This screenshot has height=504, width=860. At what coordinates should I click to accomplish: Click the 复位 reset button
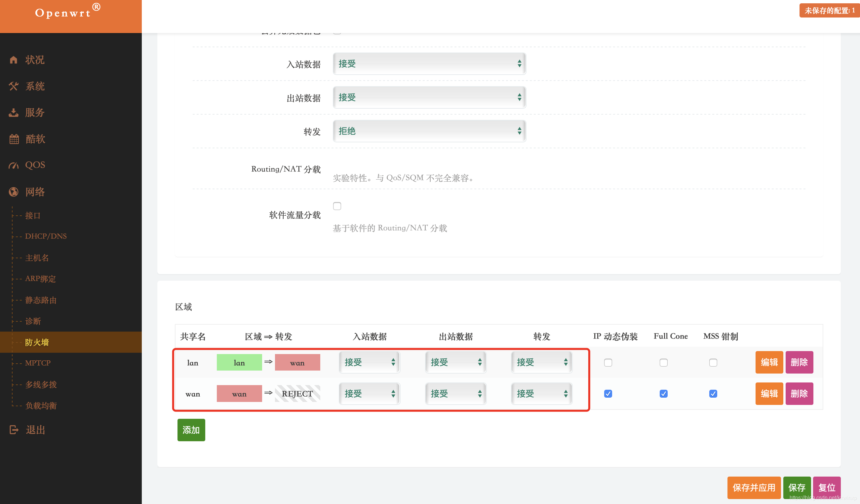tap(827, 488)
